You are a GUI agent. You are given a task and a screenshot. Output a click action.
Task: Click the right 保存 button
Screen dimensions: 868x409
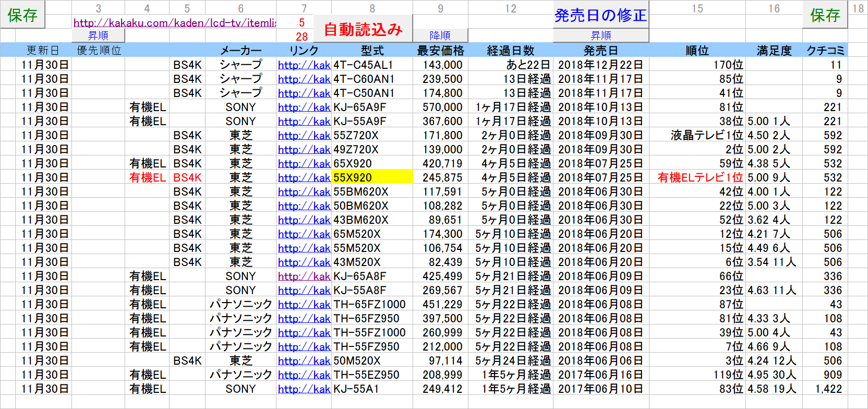coord(825,15)
